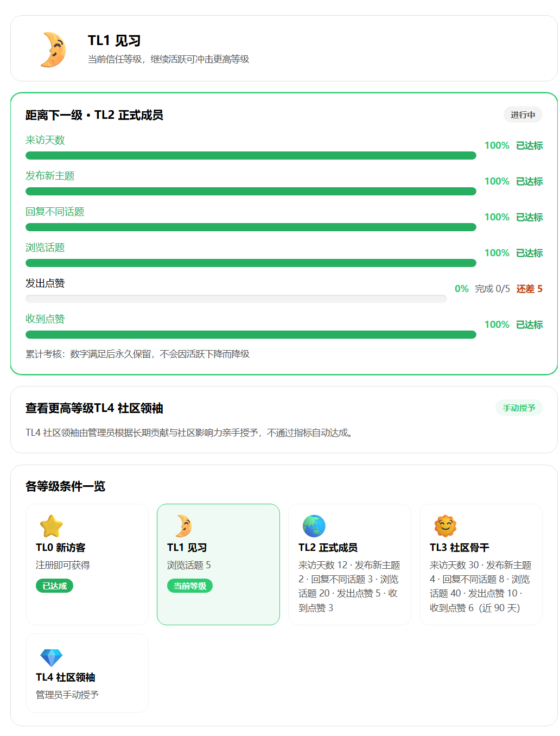This screenshot has height=736, width=560.
Task: Click the 0% value on the 发出点赞 row
Action: coord(462,289)
